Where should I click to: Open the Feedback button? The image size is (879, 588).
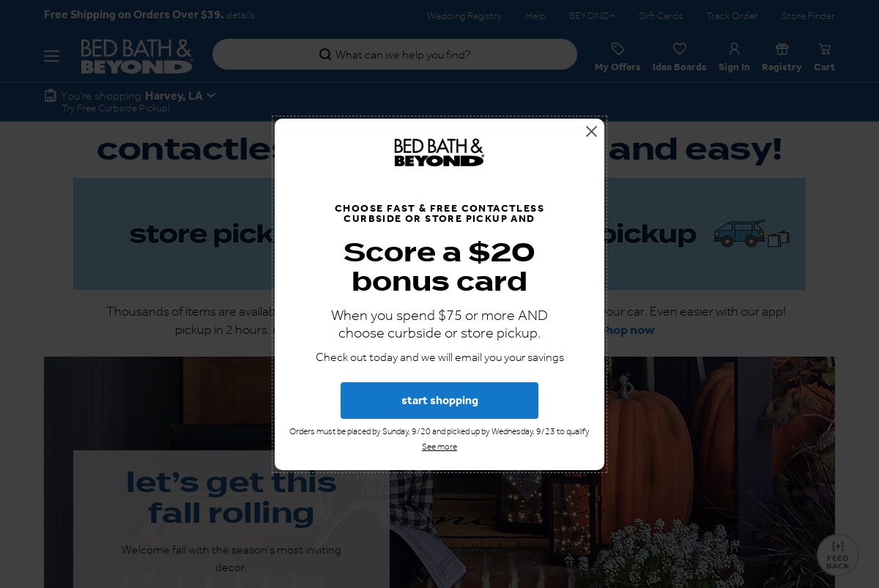click(x=837, y=555)
